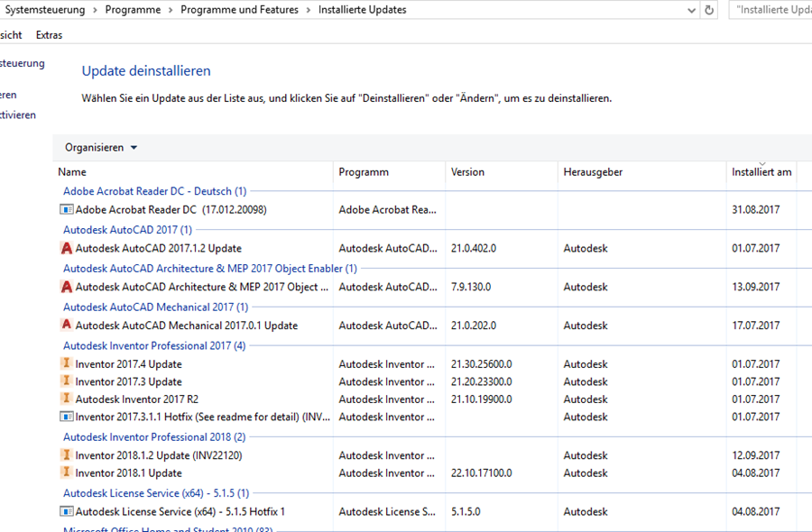The width and height of the screenshot is (812, 532).
Task: Click version 21.10.19900.0 cell
Action: (x=481, y=399)
